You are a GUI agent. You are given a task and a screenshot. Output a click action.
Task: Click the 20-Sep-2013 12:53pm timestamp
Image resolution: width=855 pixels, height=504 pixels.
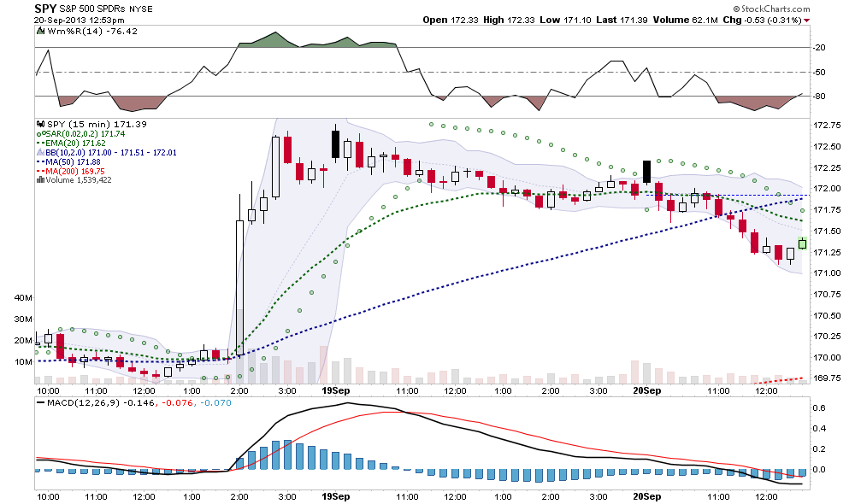click(79, 21)
